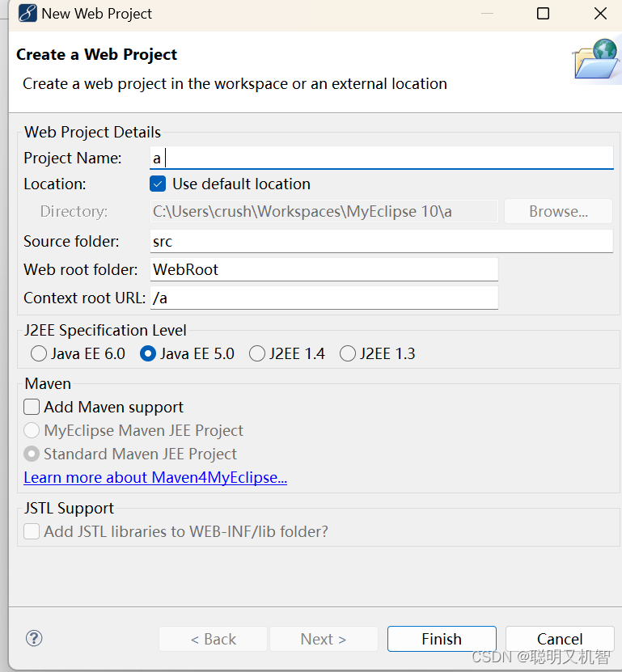622x672 pixels.
Task: Focus the Project Name input field
Action: [382, 158]
